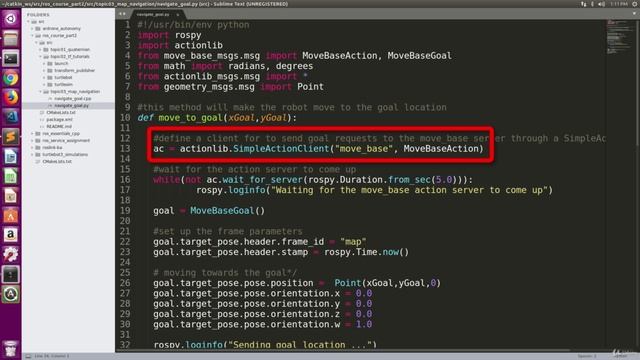
Task: Click 'MoveBaseGoal()' on line 19
Action: (x=227, y=211)
